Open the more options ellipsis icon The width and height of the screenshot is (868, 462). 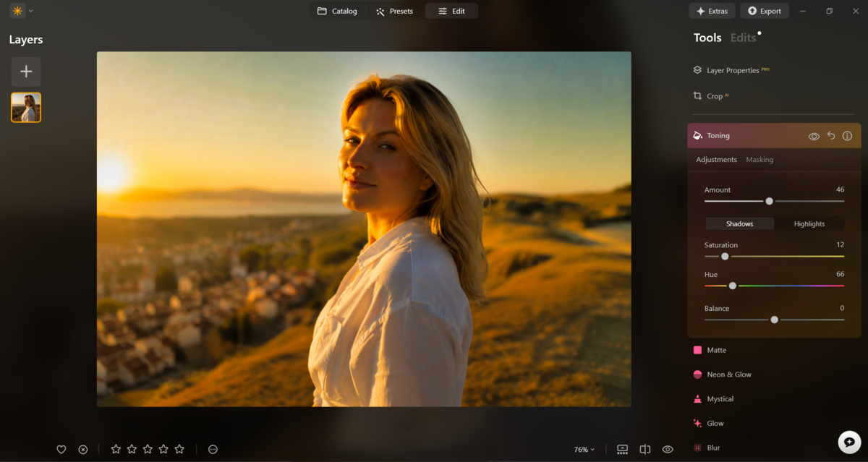213,450
